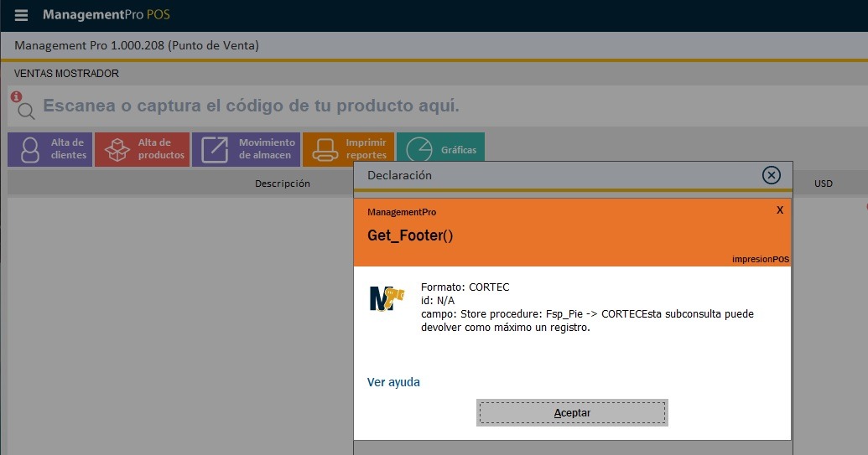Screen dimensions: 868x455
Task: Click the VENTAS MOSTRADOR label
Action: pos(66,74)
